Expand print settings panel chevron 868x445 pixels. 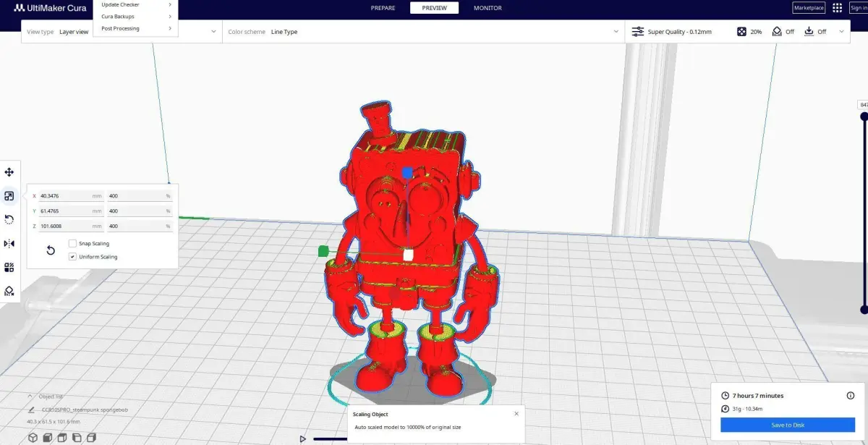coord(841,32)
